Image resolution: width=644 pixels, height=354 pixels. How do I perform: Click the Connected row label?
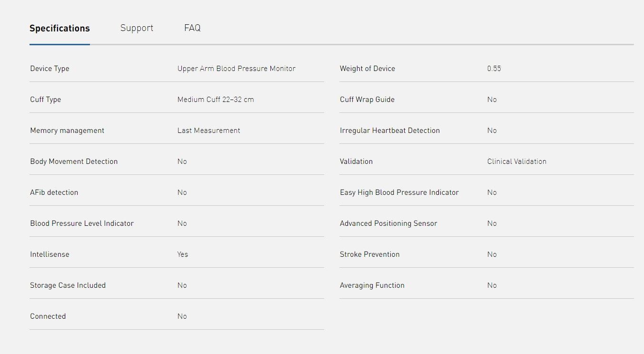[x=48, y=316]
